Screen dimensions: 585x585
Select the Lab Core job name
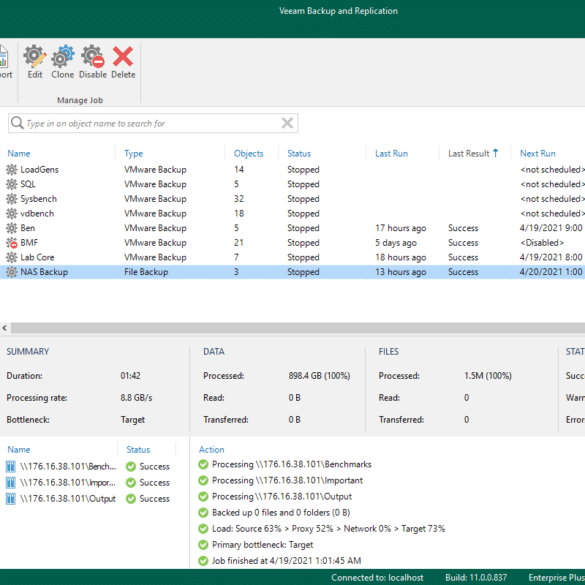click(x=37, y=257)
